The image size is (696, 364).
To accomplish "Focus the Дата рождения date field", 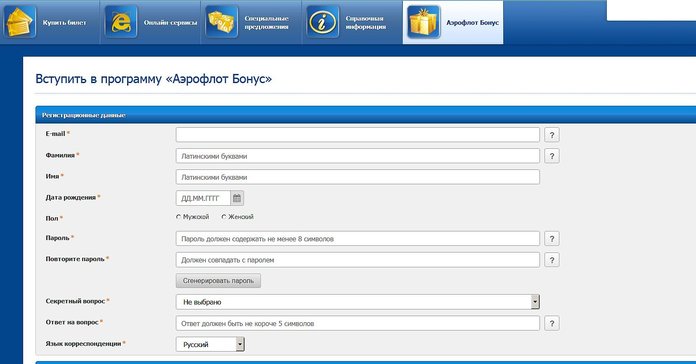I will click(x=203, y=198).
